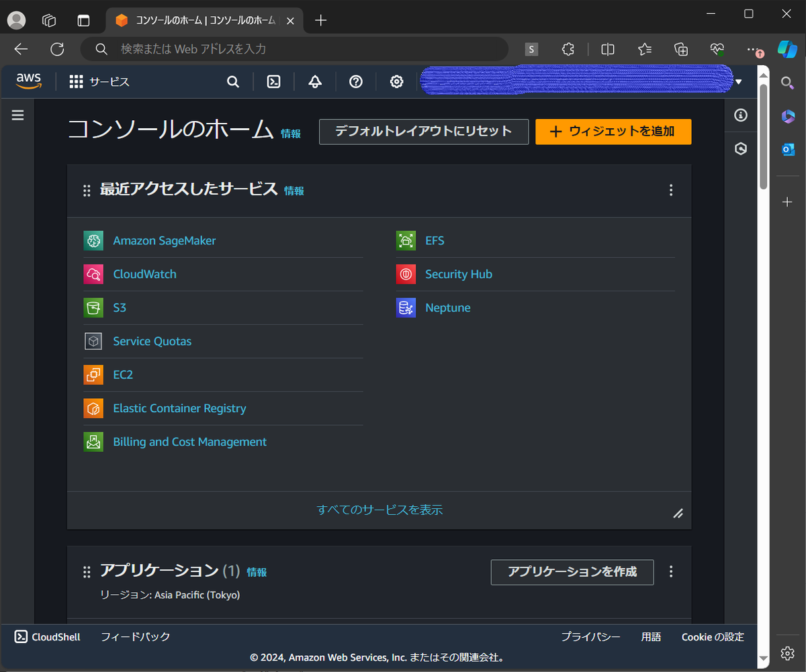
Task: Click the browser address bar
Action: coord(294,49)
